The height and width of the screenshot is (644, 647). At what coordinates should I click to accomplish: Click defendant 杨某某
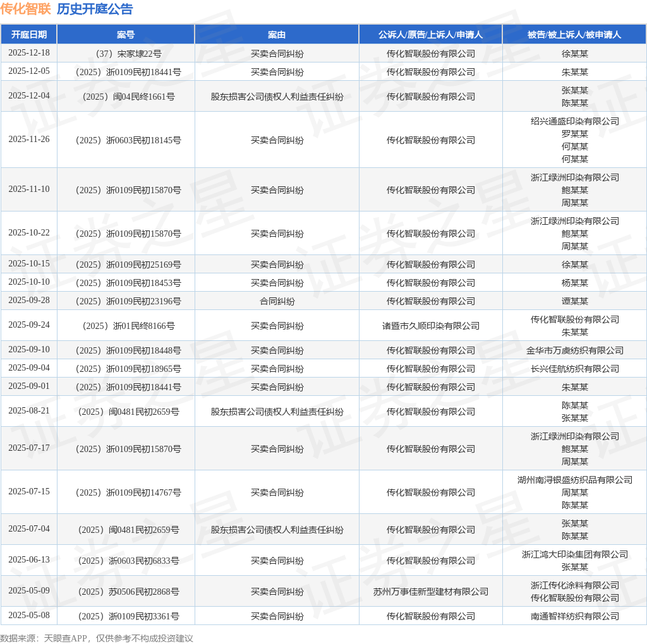[575, 283]
